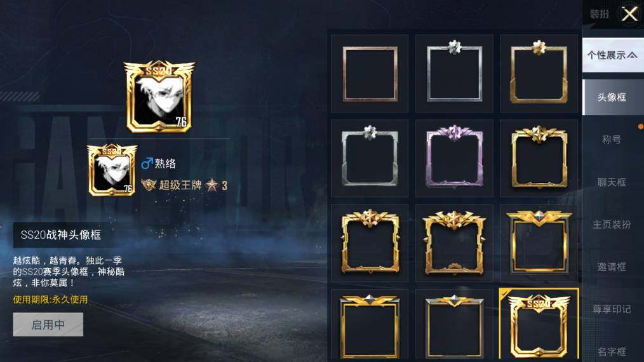The height and width of the screenshot is (362, 644).
Task: Open the 头像框 tab
Action: coord(613,97)
